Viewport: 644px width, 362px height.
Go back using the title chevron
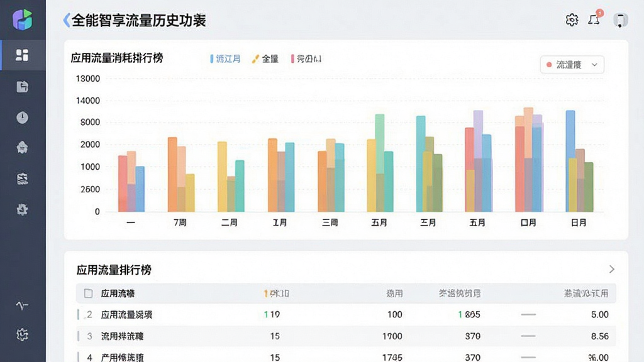pos(67,20)
